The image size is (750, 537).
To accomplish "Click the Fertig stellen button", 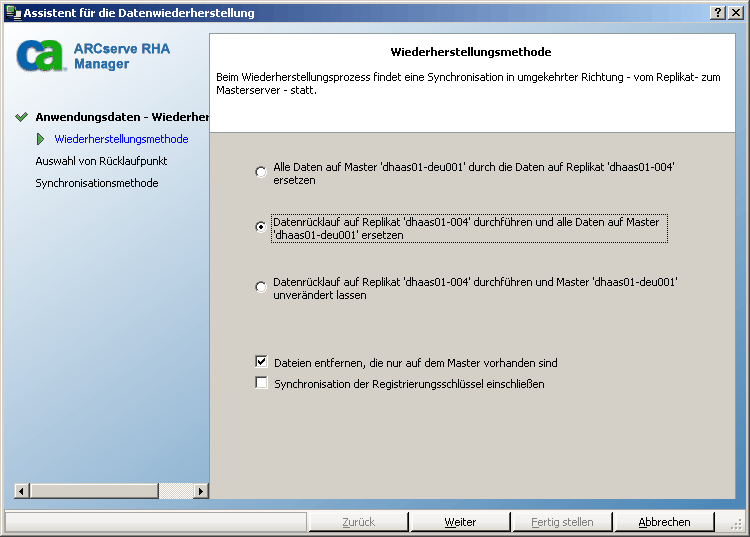I will (x=562, y=522).
